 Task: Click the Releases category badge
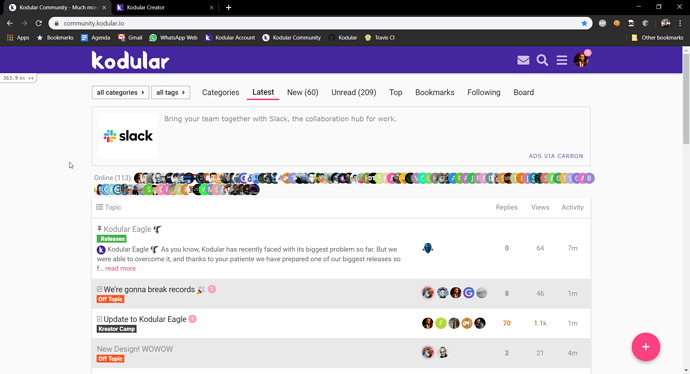pyautogui.click(x=112, y=239)
